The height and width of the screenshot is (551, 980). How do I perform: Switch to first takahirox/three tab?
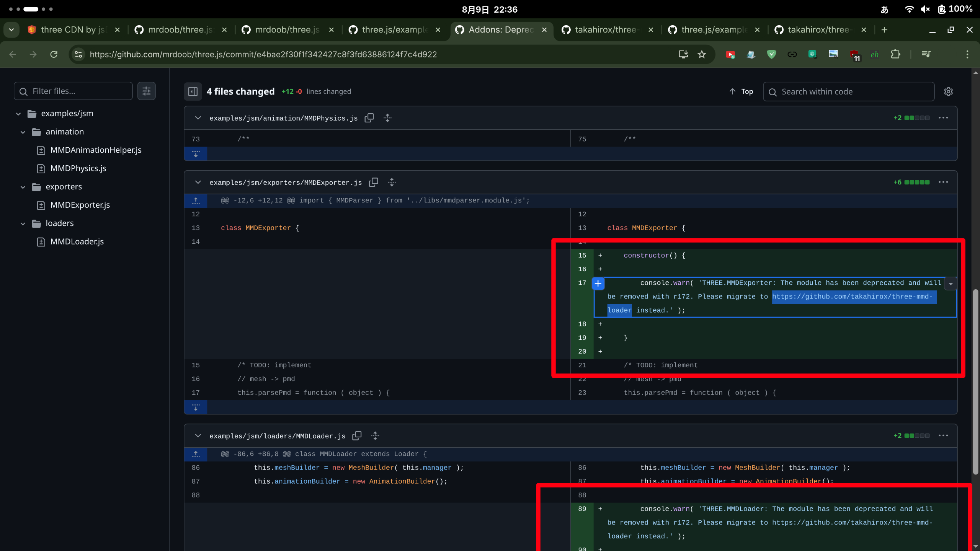point(607,29)
